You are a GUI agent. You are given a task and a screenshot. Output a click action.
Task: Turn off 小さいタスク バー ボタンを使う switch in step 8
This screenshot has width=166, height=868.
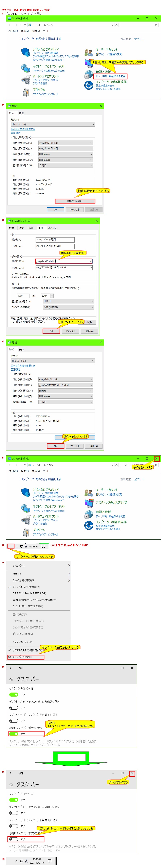(x=14, y=734)
